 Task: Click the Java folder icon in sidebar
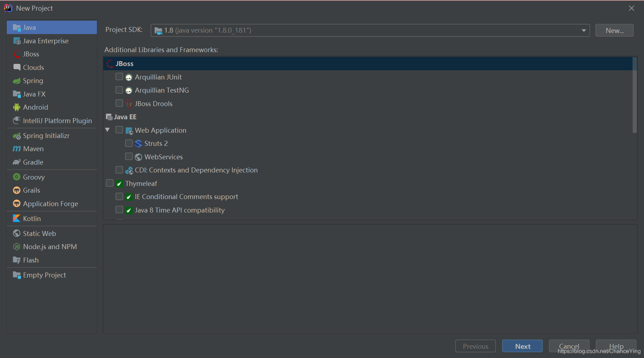tap(17, 27)
